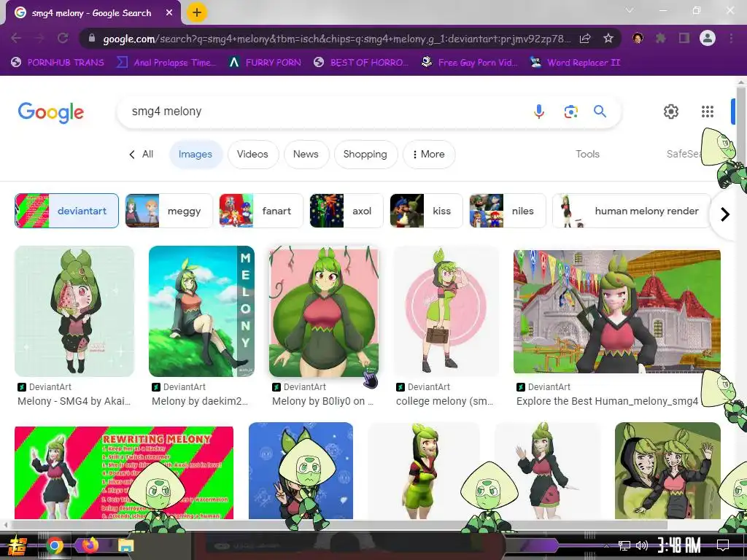Click the new tab plus button
The image size is (747, 560).
point(197,13)
